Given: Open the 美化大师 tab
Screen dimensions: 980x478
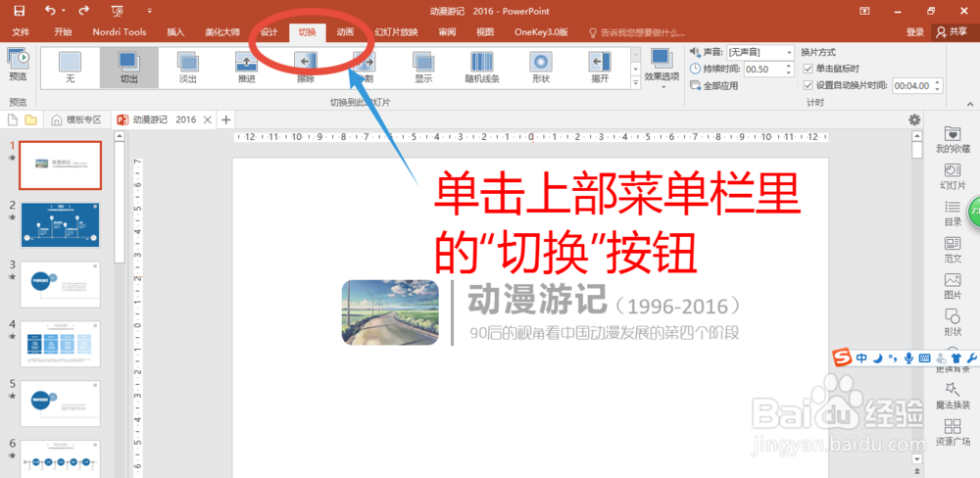Looking at the screenshot, I should 222,32.
